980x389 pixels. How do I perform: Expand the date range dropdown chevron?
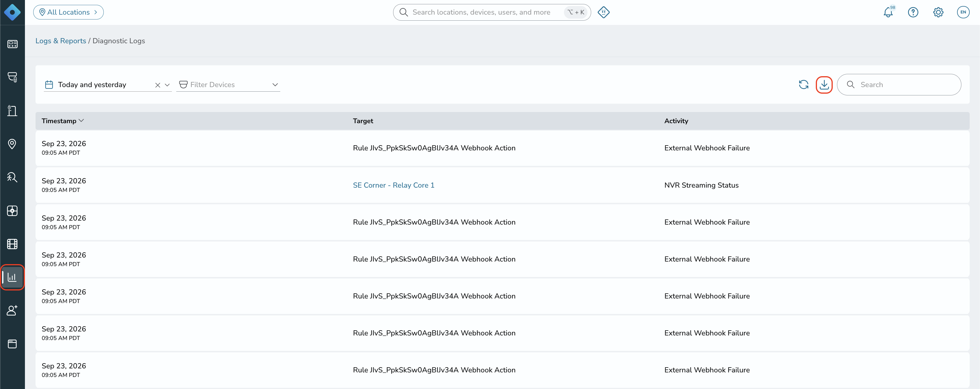[x=167, y=85]
